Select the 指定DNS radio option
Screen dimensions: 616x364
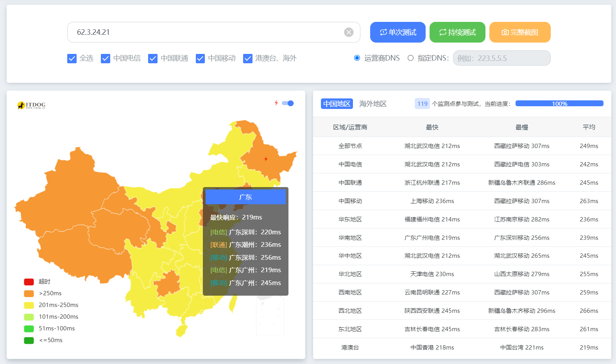pos(410,58)
